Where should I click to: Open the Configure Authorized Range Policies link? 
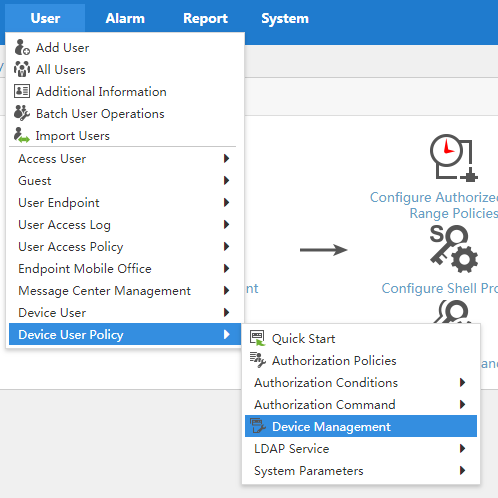coord(434,205)
